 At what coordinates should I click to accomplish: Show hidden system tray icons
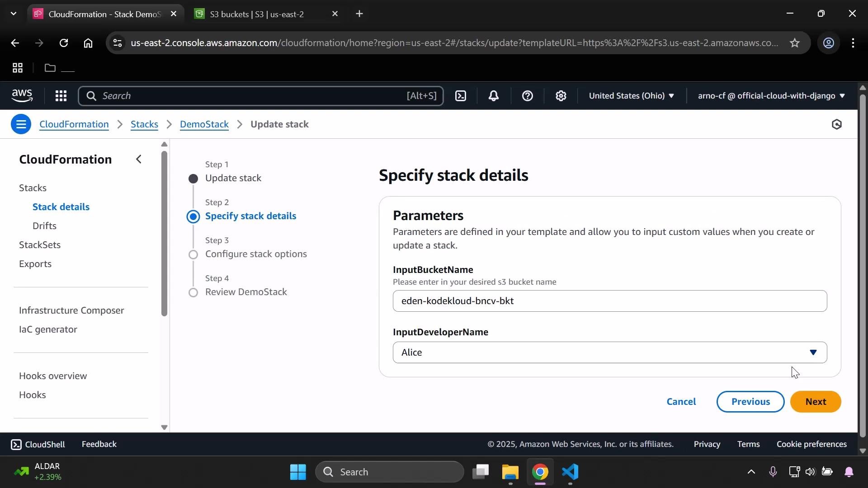[x=751, y=472]
